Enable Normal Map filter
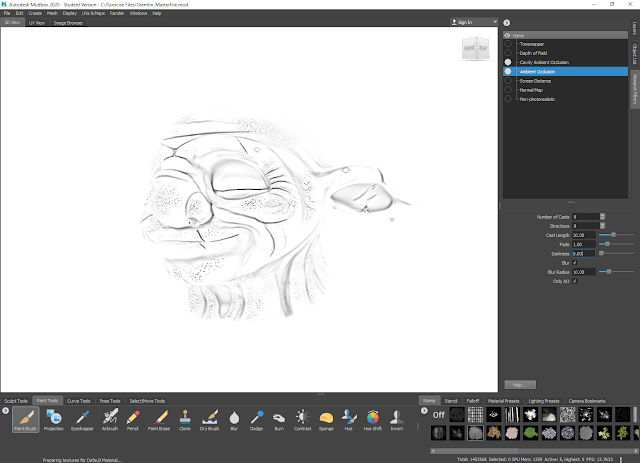The image size is (640, 463). point(508,90)
